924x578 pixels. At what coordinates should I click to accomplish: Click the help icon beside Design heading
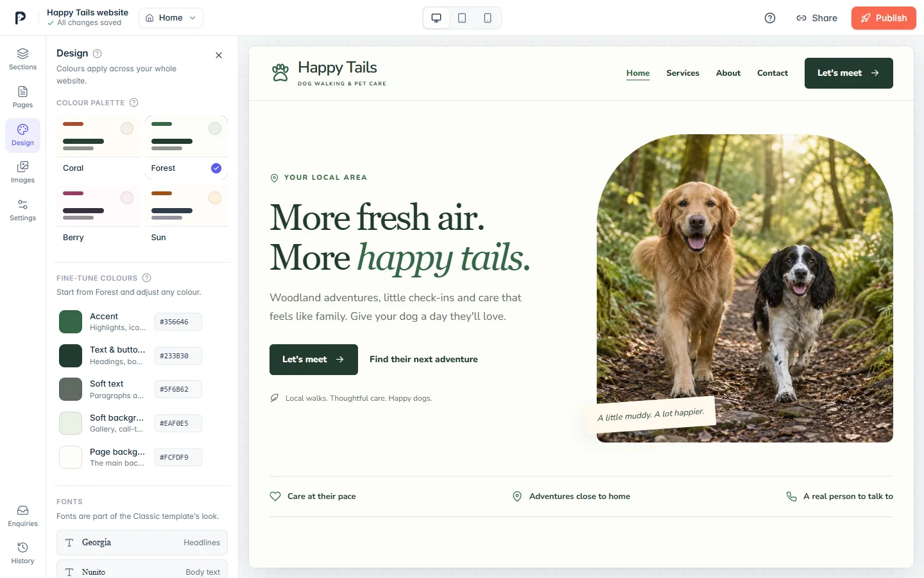point(98,53)
